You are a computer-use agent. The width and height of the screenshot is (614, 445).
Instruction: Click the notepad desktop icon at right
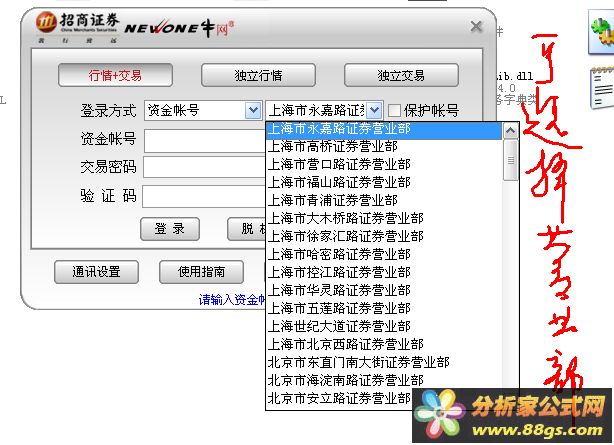click(602, 88)
